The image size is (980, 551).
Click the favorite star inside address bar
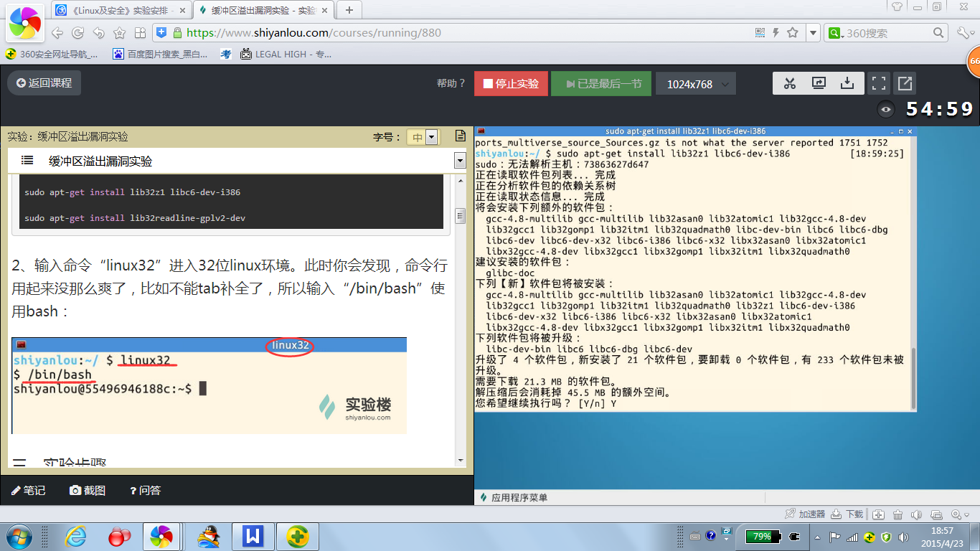pyautogui.click(x=793, y=33)
